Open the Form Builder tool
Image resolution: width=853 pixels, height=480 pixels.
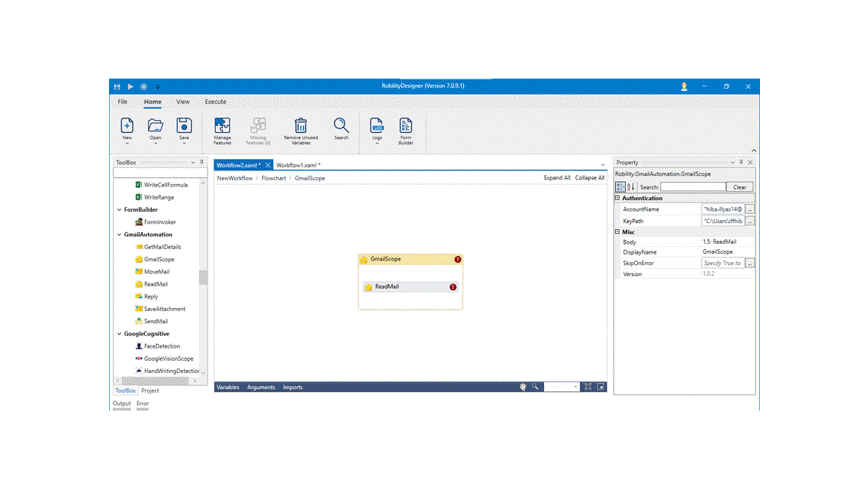[406, 126]
